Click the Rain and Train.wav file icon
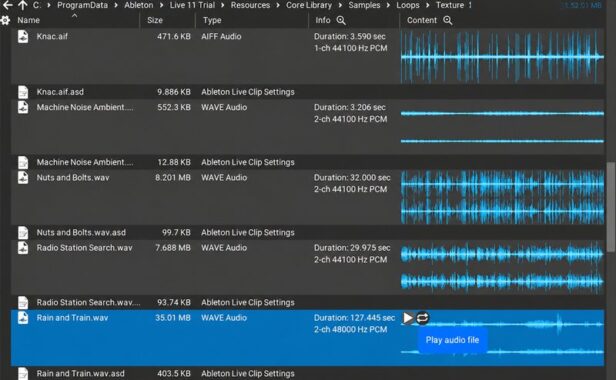Viewport: 616px width, 380px height. (23, 318)
